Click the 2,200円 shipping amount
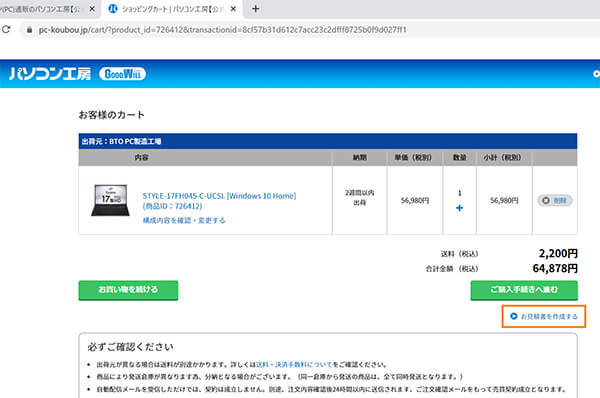600x398 pixels. [x=558, y=253]
